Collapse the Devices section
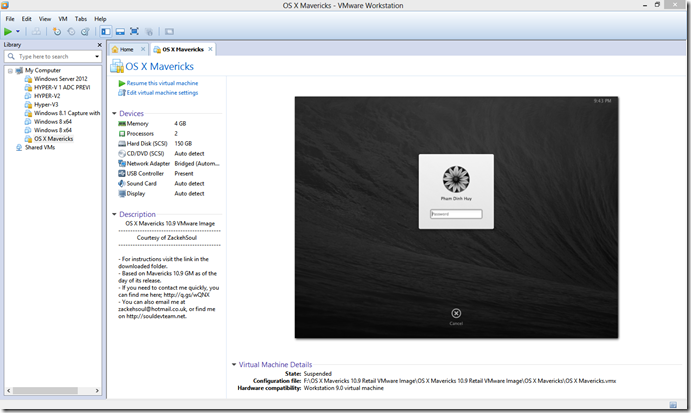 (x=114, y=113)
